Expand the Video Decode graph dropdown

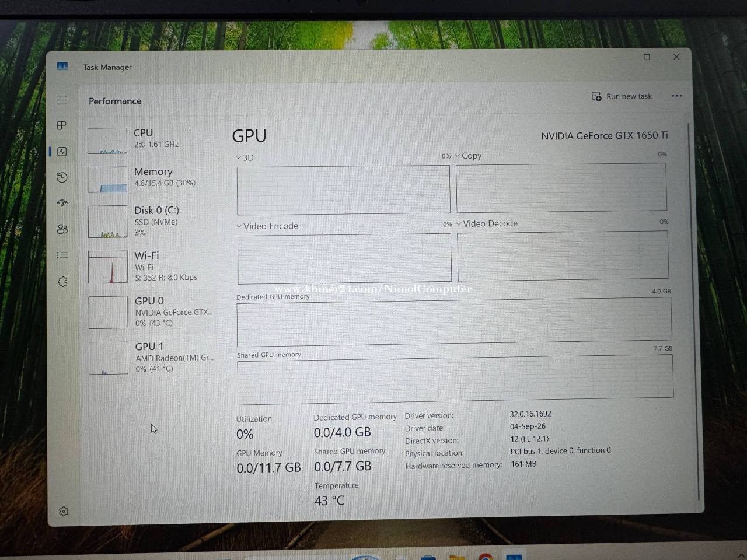point(487,223)
